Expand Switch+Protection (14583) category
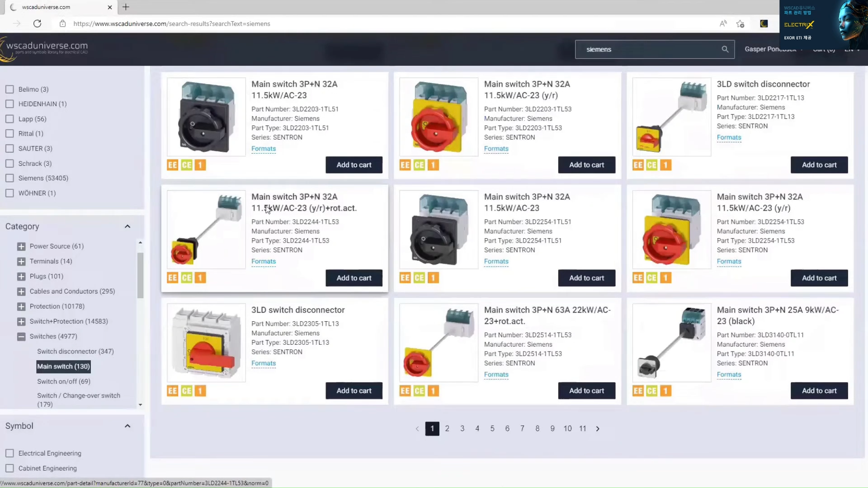This screenshot has width=868, height=488. [21, 322]
